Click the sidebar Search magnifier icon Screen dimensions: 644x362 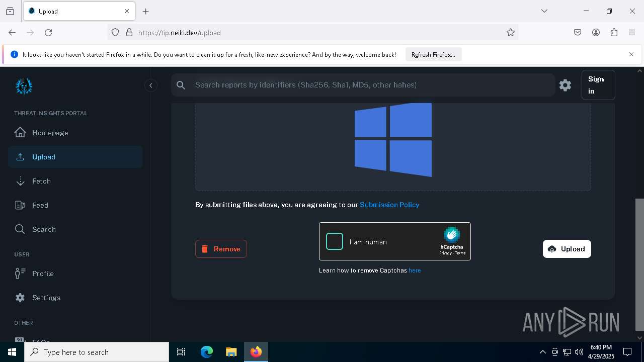pos(20,229)
